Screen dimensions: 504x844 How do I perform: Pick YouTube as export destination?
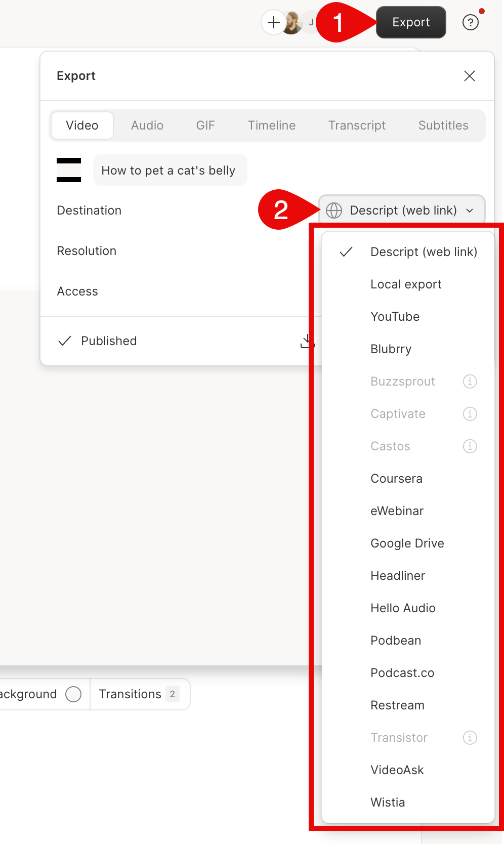[x=395, y=317]
